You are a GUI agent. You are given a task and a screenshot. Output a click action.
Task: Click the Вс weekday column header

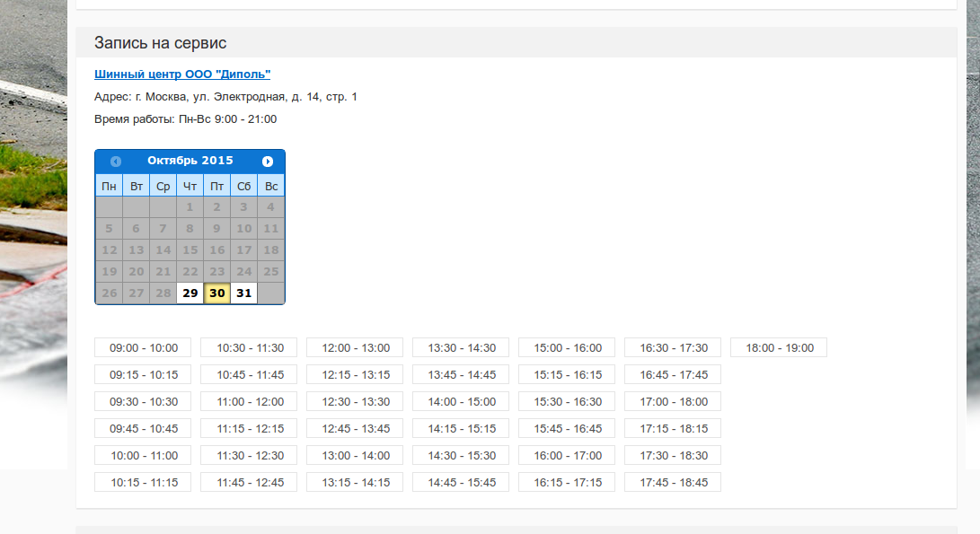[x=270, y=186]
